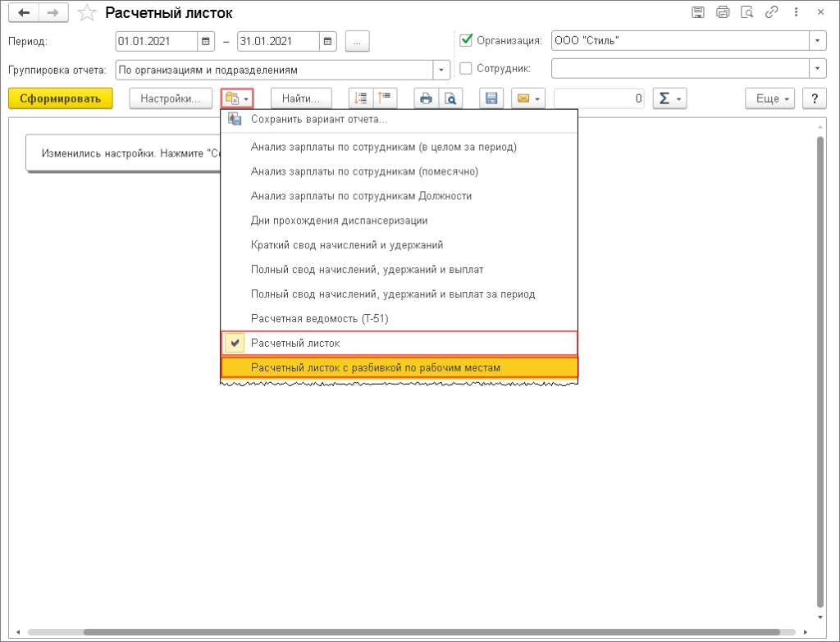The image size is (840, 642).
Task: Open the Организация dropdown list
Action: [817, 40]
